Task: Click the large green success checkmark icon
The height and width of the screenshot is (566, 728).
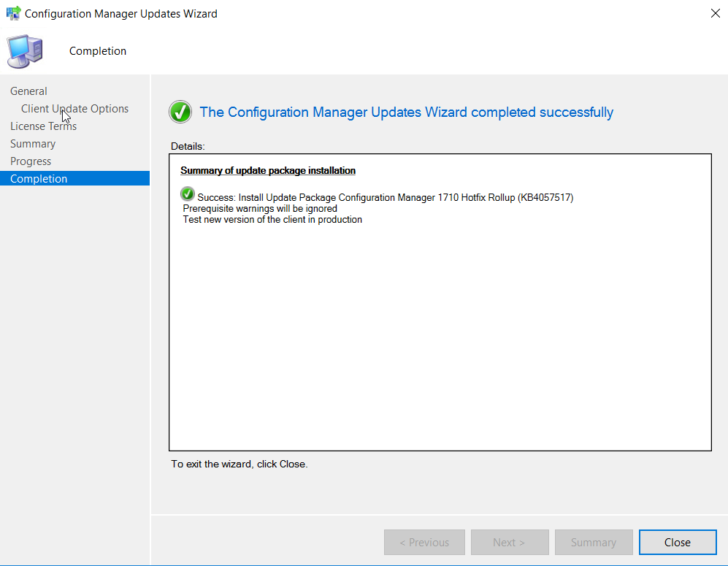Action: click(180, 112)
